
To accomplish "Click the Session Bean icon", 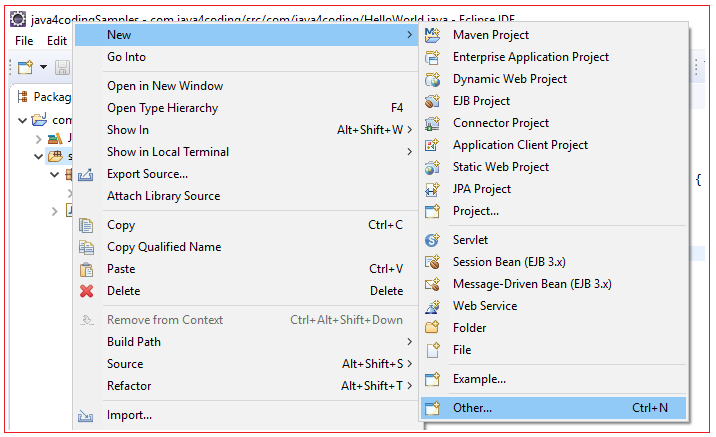I will click(432, 262).
